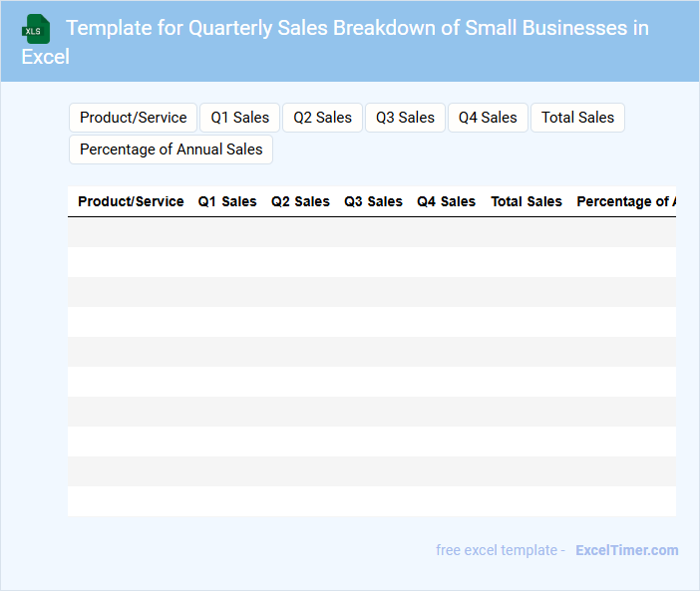
Task: Click the Percentage of Annual Sales tag
Action: [171, 149]
